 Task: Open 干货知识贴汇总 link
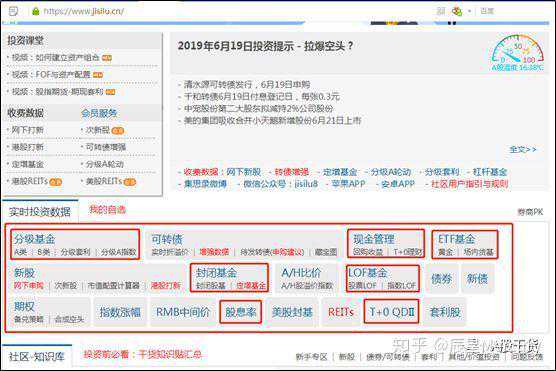coord(170,354)
